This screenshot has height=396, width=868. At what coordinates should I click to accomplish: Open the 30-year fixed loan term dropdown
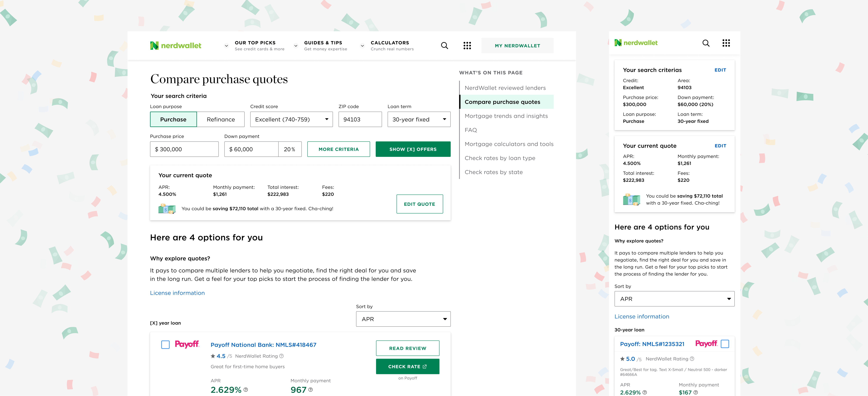coord(419,119)
